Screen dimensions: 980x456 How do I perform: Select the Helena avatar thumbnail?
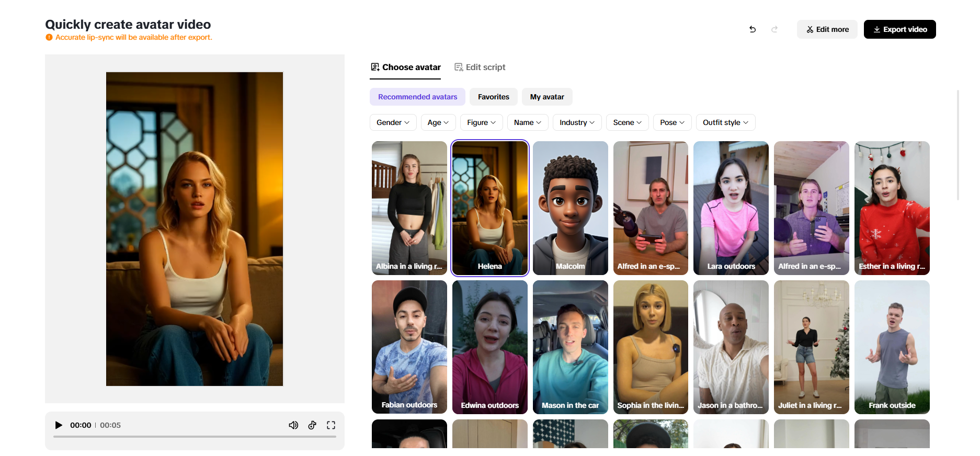tap(490, 208)
